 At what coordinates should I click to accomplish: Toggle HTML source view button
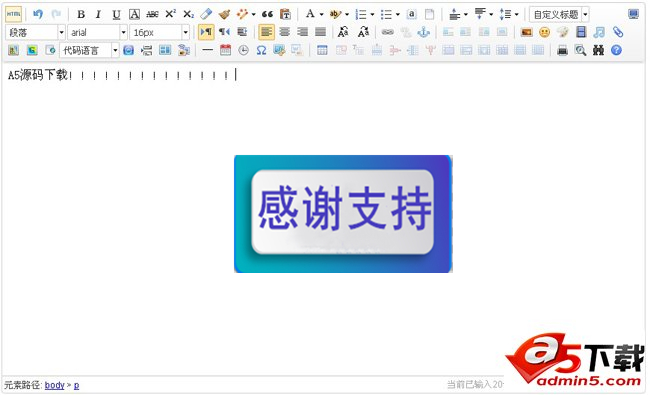tap(14, 15)
